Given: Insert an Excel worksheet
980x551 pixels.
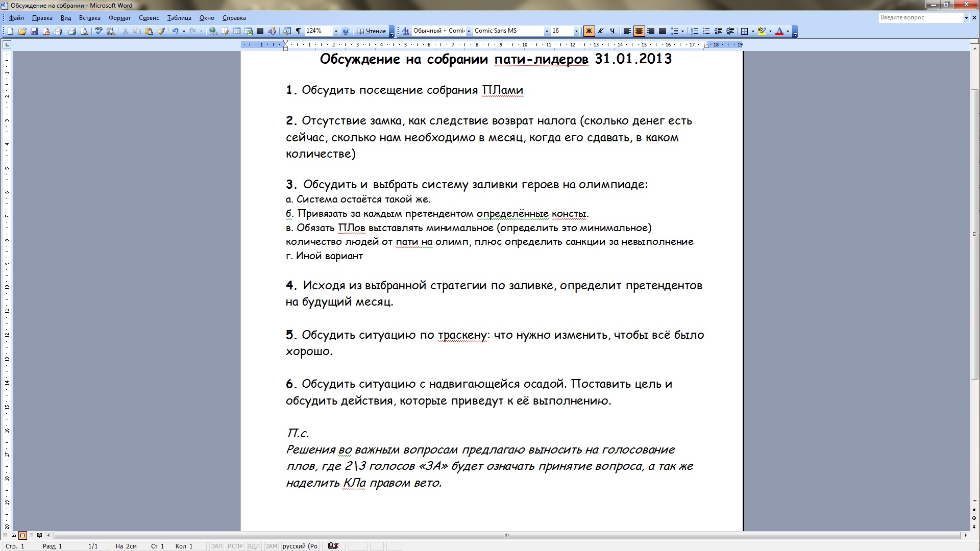Looking at the screenshot, I should [x=248, y=31].
